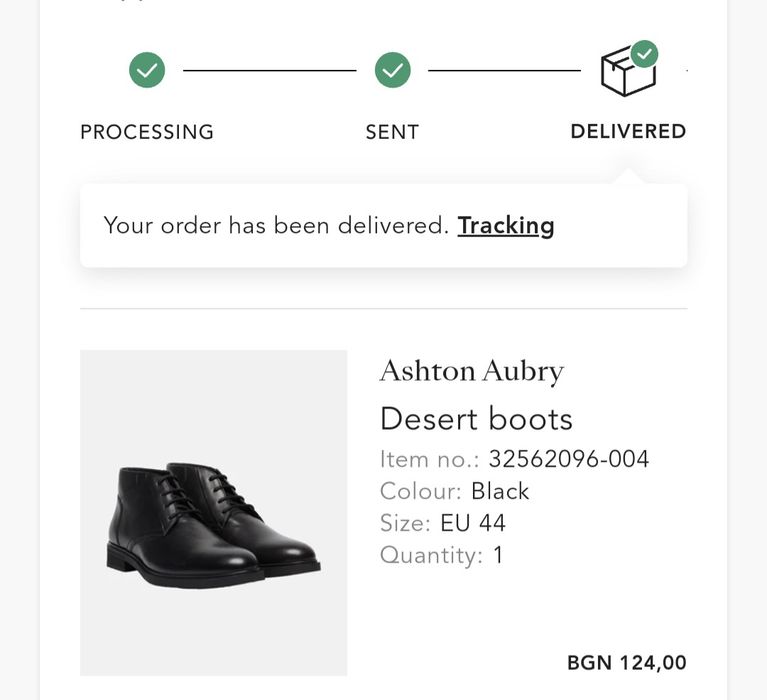The width and height of the screenshot is (767, 700).
Task: Click the Size: EU 44 detail
Action: pyautogui.click(x=443, y=523)
